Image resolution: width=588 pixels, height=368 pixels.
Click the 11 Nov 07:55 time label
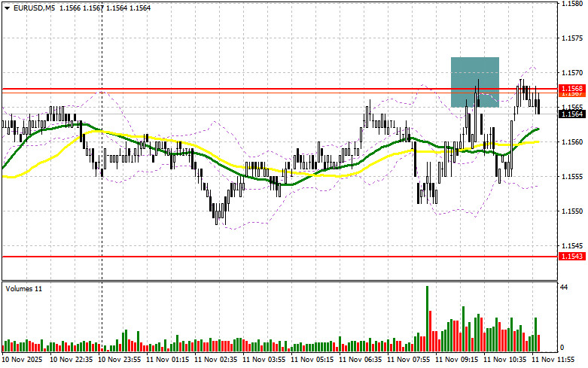coord(408,360)
